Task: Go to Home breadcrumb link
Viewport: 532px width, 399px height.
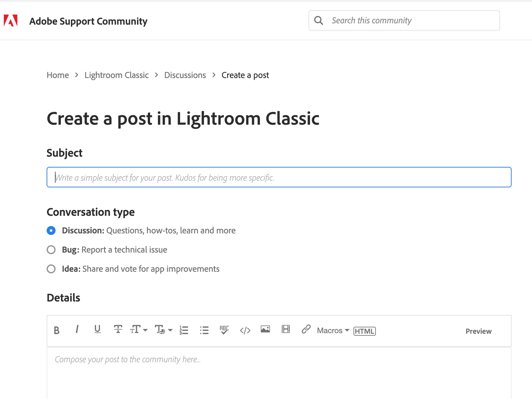Action: (x=58, y=75)
